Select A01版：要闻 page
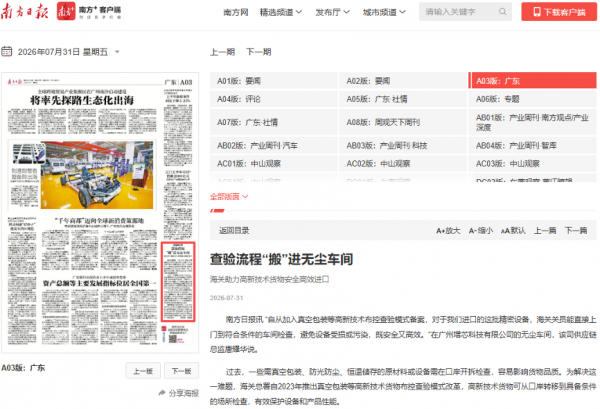 274,81
